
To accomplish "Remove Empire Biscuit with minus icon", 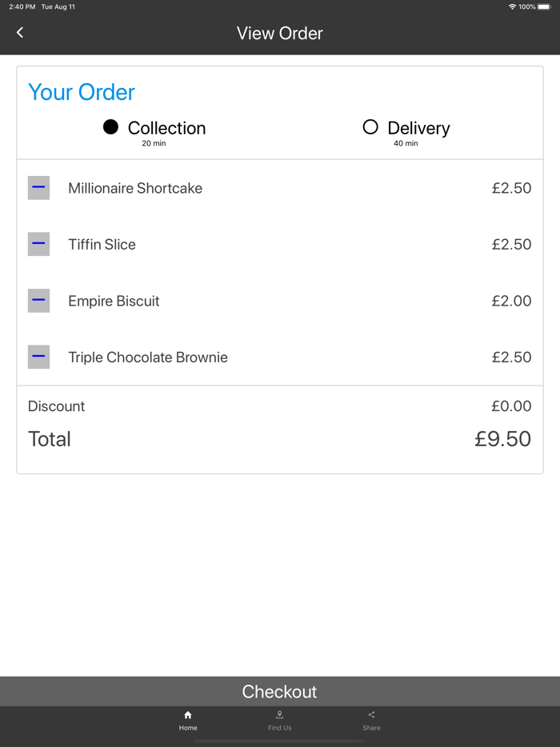I will [x=38, y=301].
